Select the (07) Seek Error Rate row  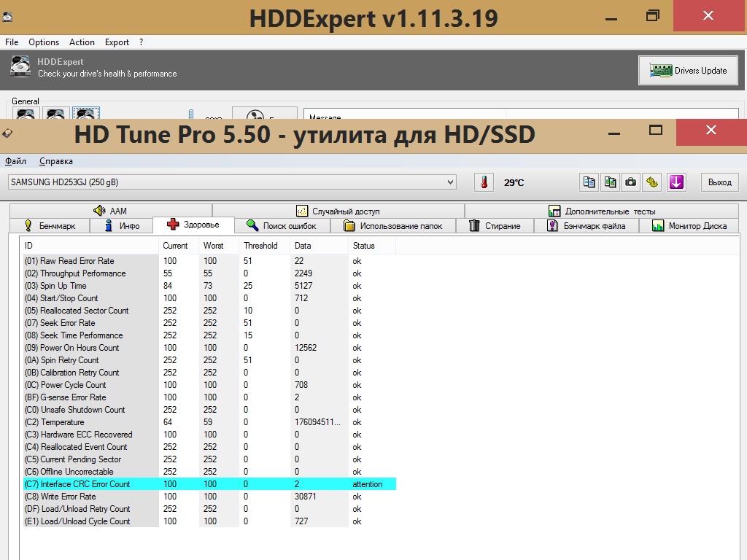[x=209, y=323]
